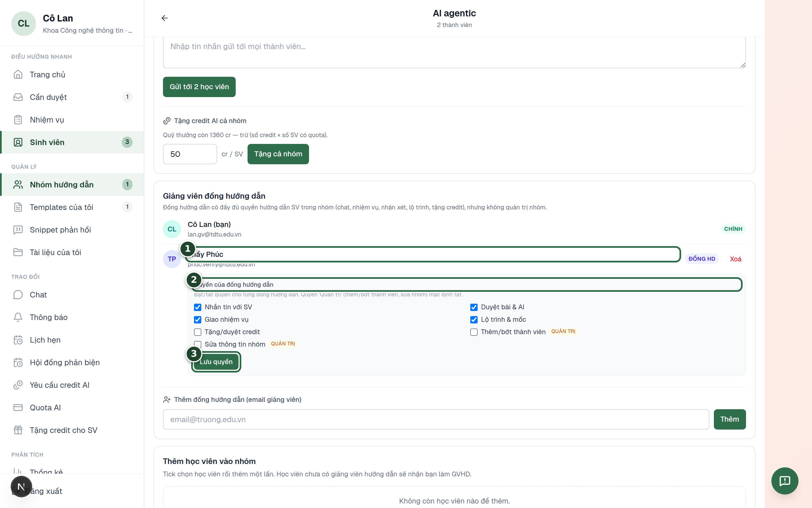
Task: Open Nhiệm vụ clipboard icon
Action: click(x=18, y=120)
